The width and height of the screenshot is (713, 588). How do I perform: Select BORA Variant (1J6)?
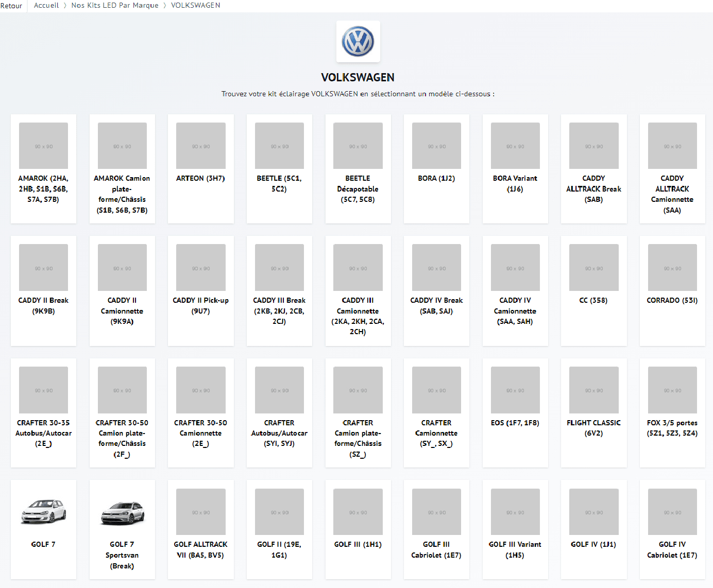(515, 169)
